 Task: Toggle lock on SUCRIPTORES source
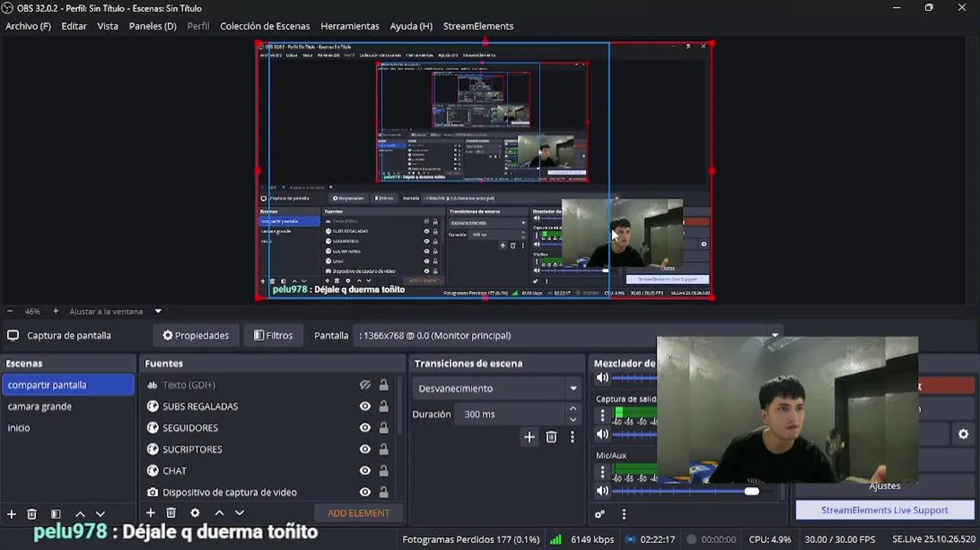click(x=383, y=449)
